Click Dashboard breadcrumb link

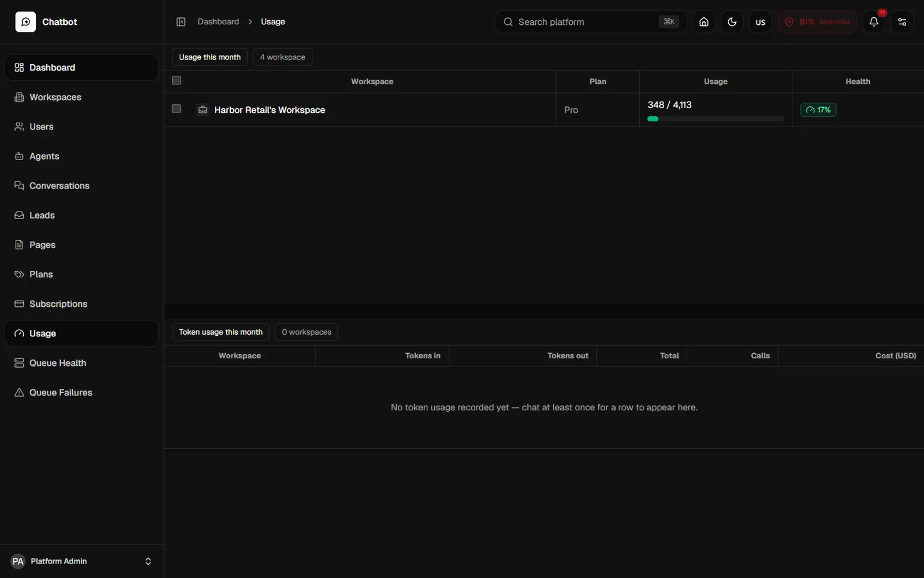click(218, 22)
